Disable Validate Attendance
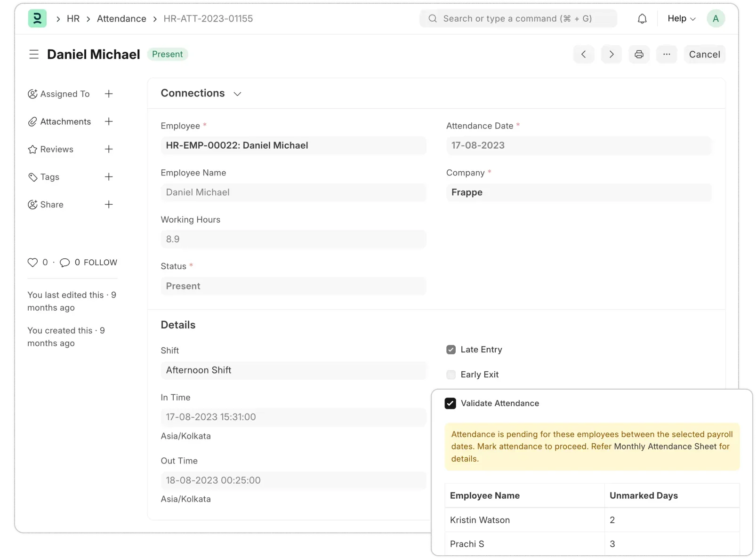 pos(450,403)
